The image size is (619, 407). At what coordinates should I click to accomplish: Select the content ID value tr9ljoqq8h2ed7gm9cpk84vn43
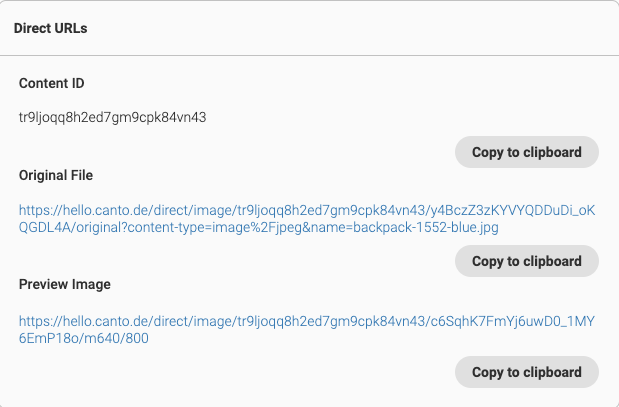point(112,117)
